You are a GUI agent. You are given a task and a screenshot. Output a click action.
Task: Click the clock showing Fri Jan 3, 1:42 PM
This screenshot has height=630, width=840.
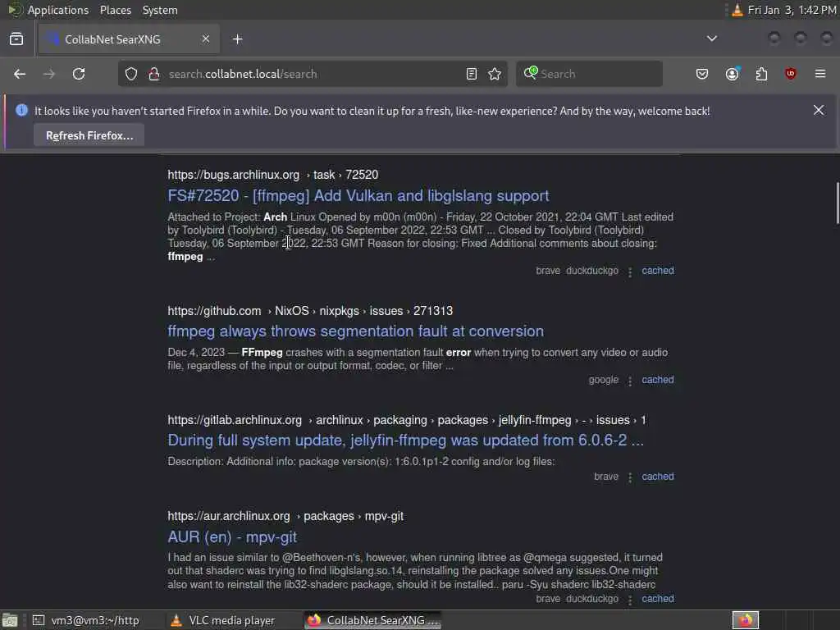(792, 10)
